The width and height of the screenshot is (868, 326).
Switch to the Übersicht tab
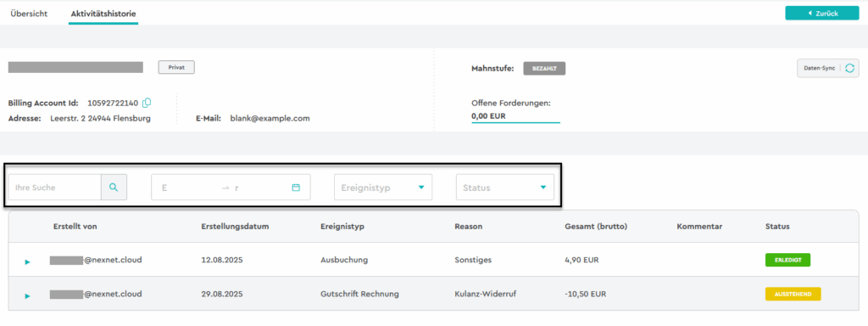pos(29,14)
